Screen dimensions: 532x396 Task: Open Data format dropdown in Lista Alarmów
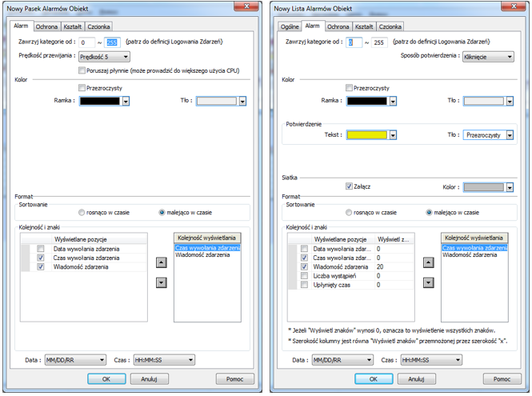pos(342,360)
